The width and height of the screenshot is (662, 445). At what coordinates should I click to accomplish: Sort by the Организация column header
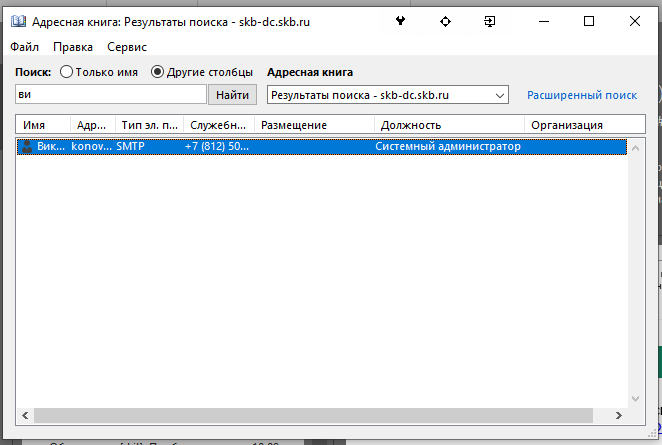click(x=585, y=125)
